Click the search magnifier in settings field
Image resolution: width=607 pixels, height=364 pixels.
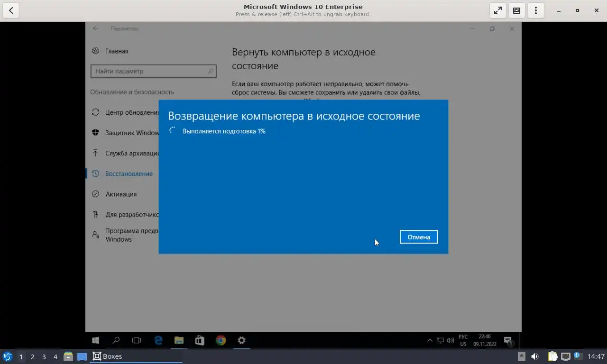point(211,71)
